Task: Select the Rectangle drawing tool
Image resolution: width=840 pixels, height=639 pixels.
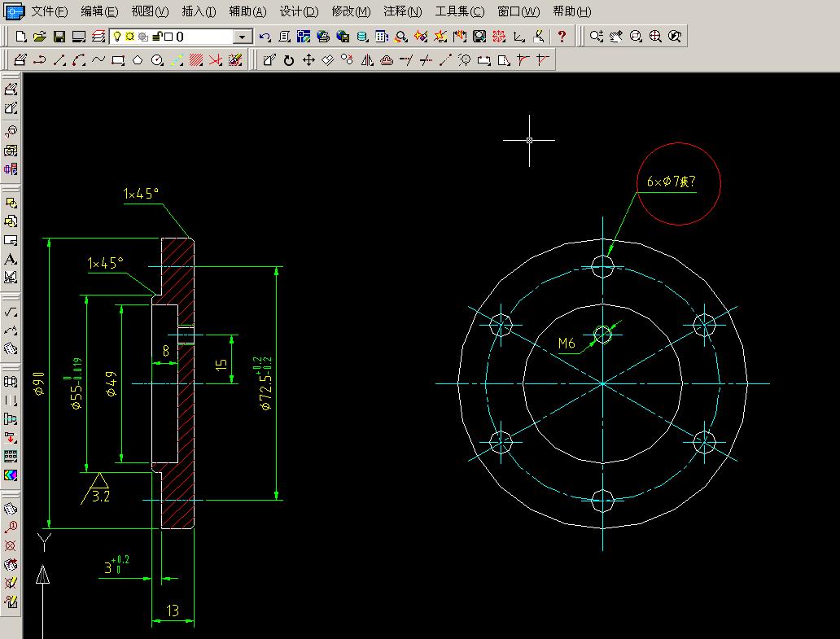Action: coord(118,60)
